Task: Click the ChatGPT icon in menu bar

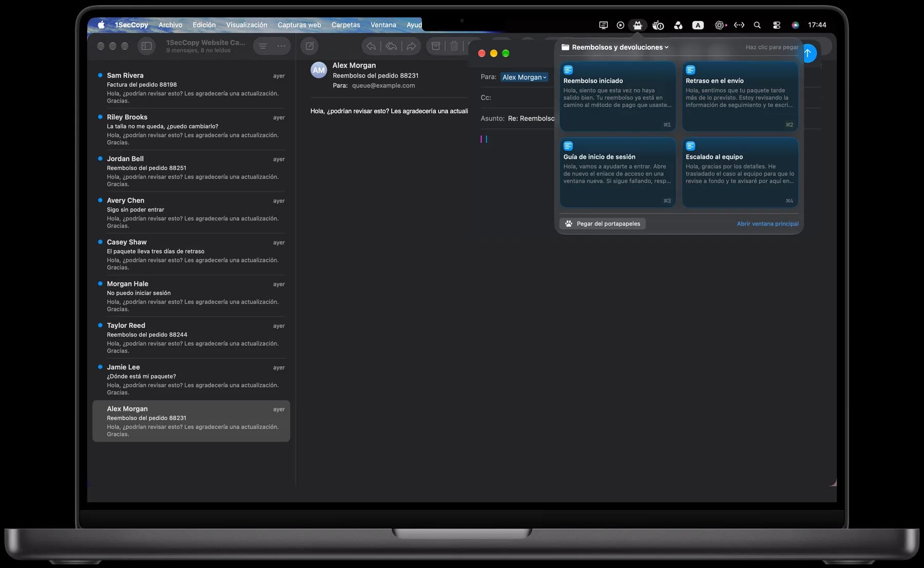Action: click(720, 25)
